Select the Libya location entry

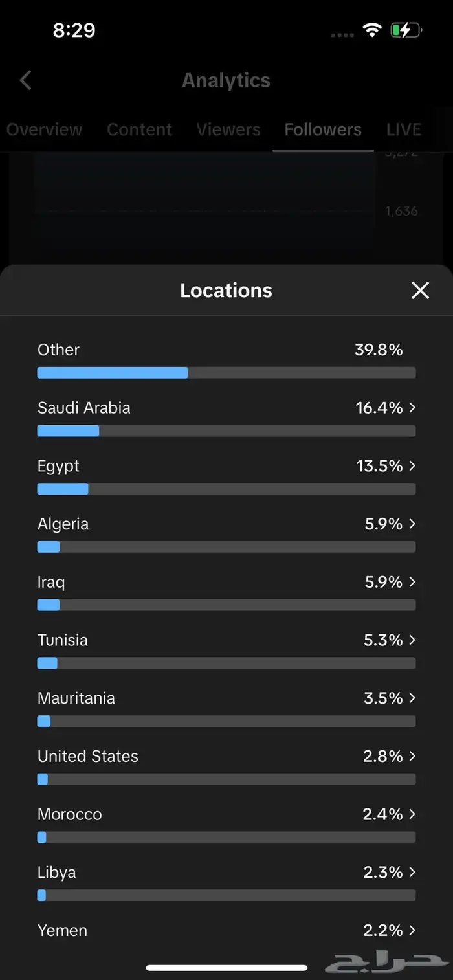(57, 873)
